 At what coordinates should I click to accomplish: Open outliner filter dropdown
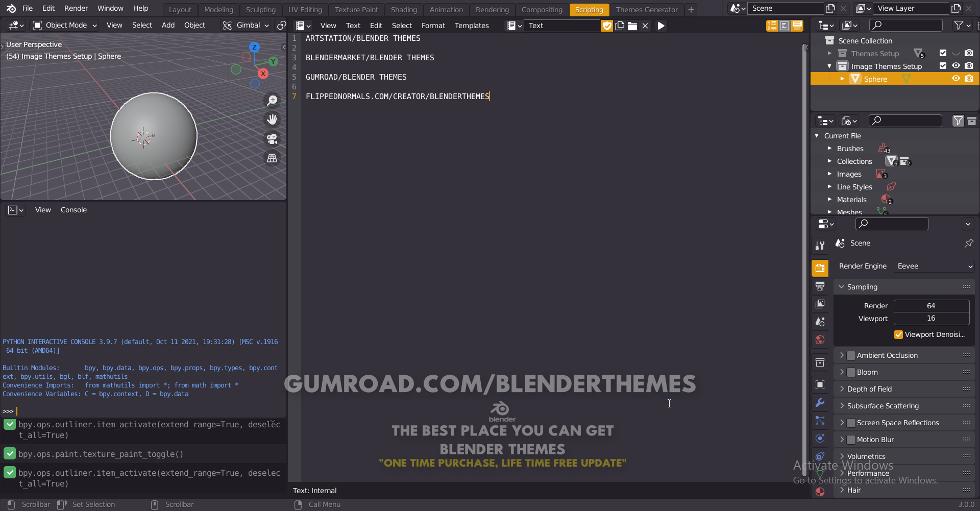click(x=962, y=25)
